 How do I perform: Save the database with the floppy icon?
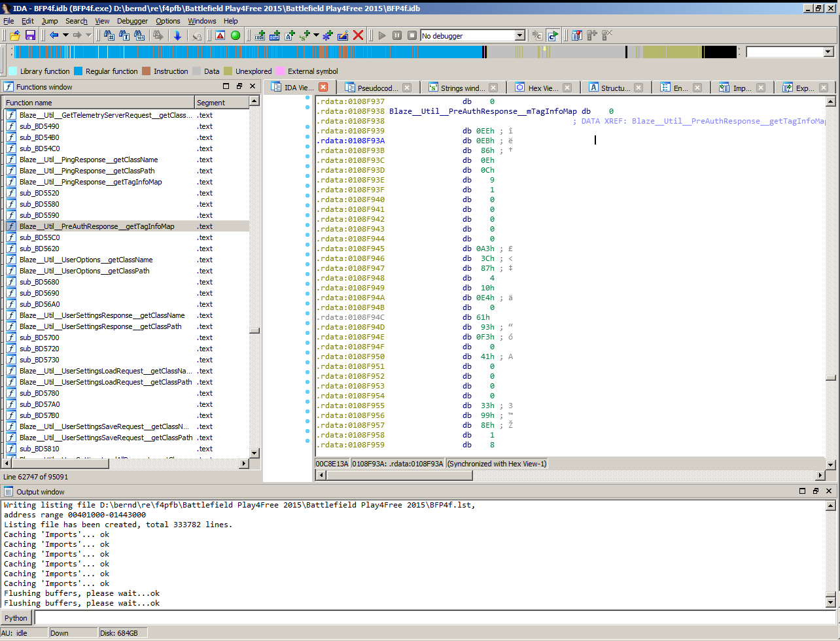pyautogui.click(x=30, y=35)
